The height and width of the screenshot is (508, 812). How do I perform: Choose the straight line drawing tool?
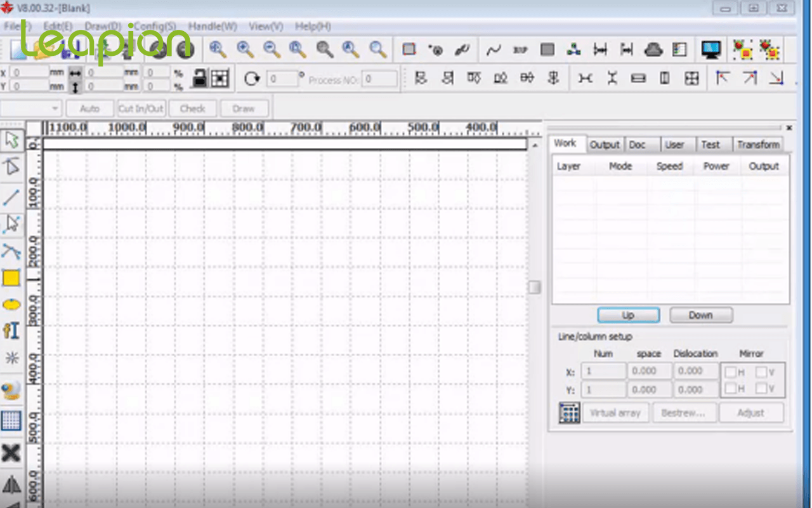coord(11,196)
